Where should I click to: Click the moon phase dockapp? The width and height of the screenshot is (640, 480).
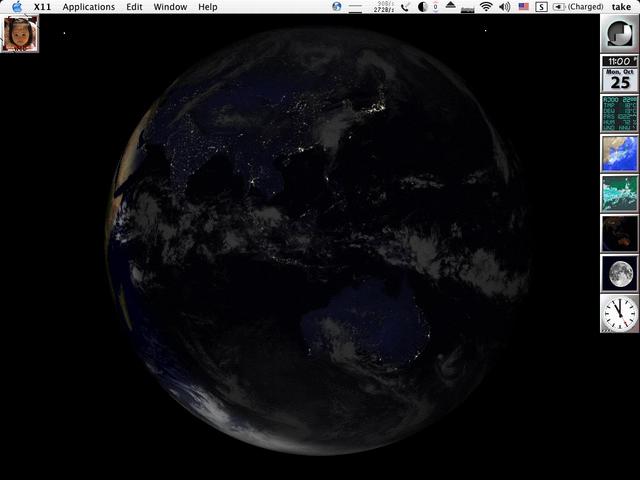click(x=619, y=273)
